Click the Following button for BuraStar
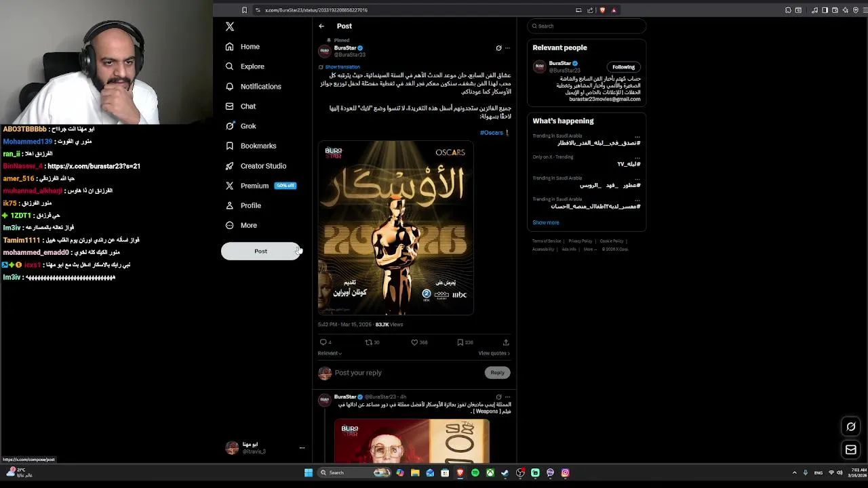 (x=623, y=67)
